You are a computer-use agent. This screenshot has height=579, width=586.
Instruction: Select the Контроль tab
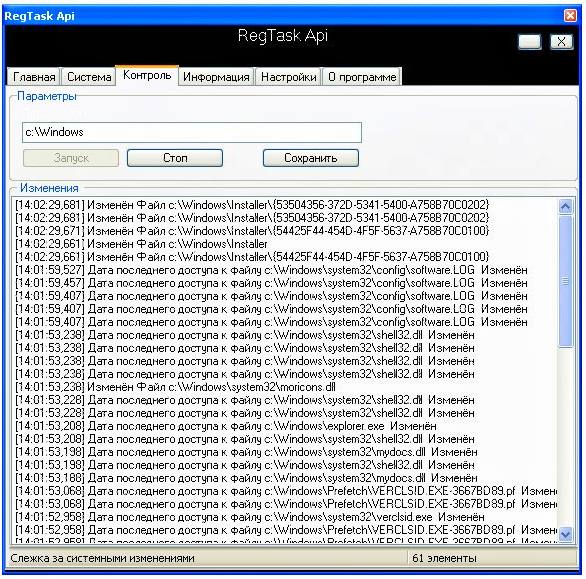[x=147, y=76]
